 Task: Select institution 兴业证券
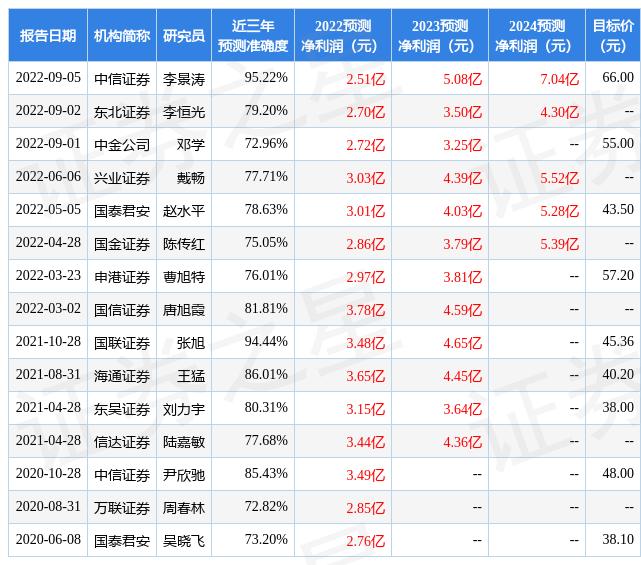tap(122, 178)
